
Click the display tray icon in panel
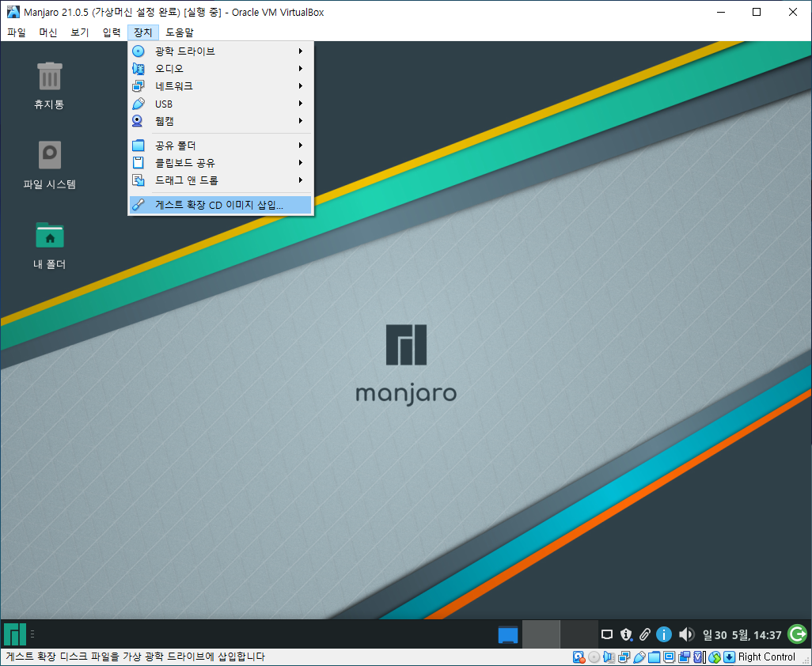(x=607, y=634)
